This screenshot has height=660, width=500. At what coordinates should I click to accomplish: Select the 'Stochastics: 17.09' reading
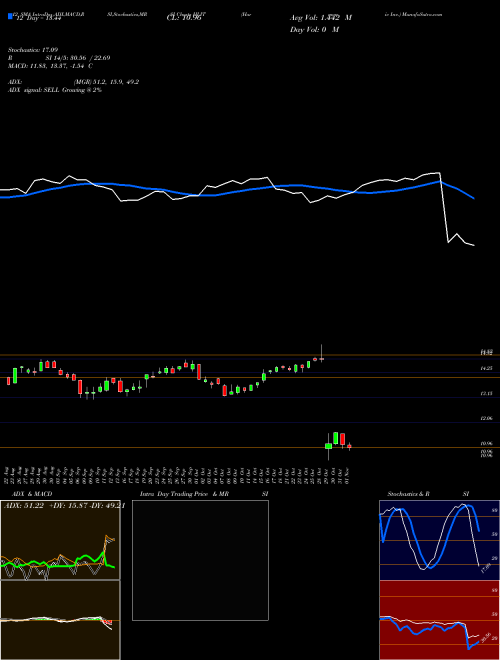pos(33,50)
